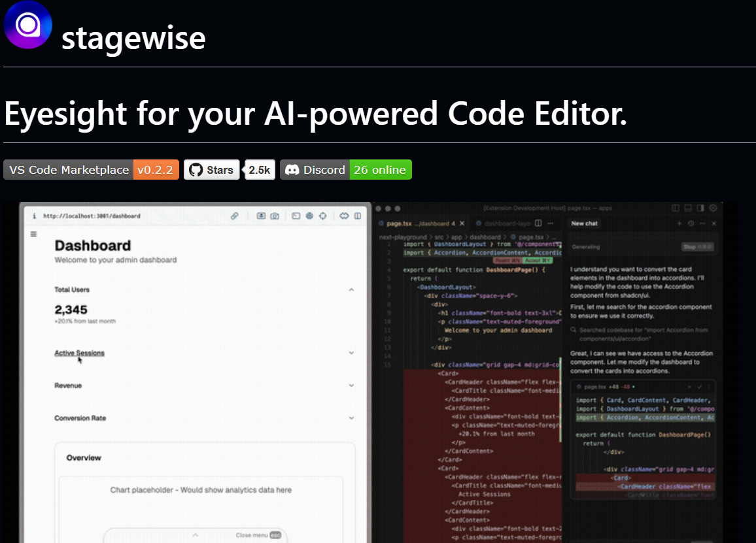This screenshot has width=756, height=543.
Task: Expand the Revenue accordion chevron
Action: tap(351, 386)
